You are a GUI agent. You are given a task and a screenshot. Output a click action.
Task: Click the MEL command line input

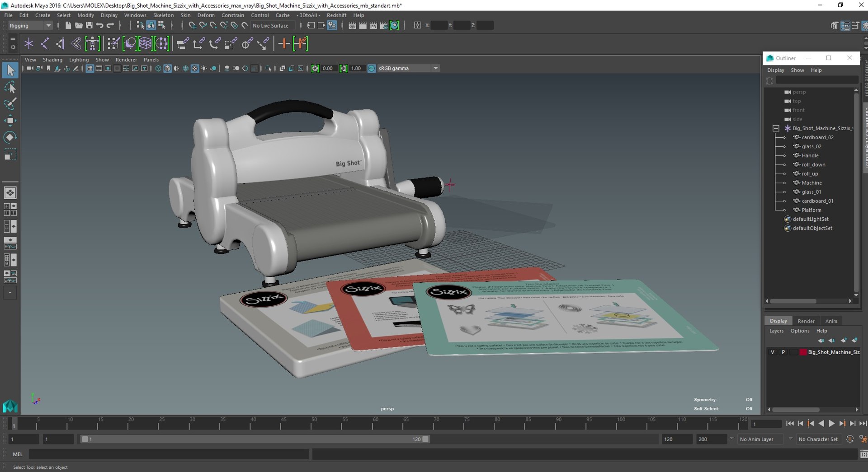click(170, 454)
